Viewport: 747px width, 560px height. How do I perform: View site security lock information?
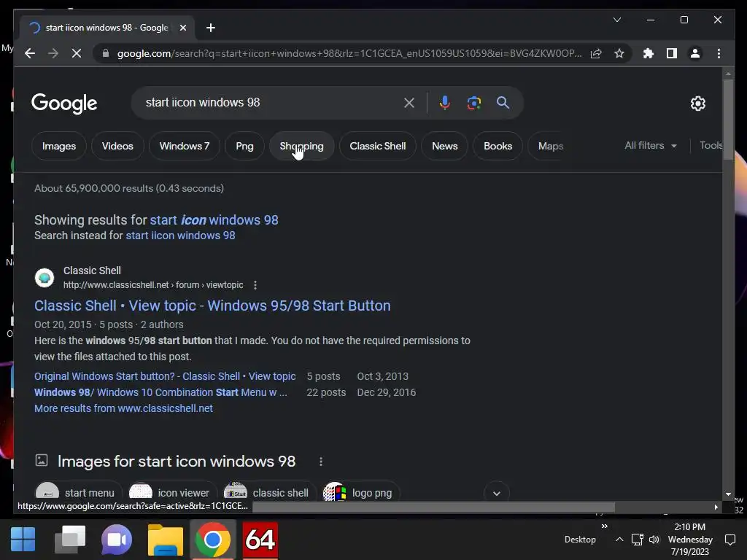click(106, 53)
